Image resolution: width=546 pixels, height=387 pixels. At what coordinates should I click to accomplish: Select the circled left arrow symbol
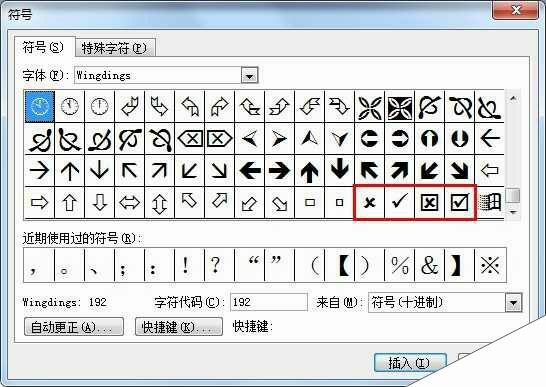[369, 138]
